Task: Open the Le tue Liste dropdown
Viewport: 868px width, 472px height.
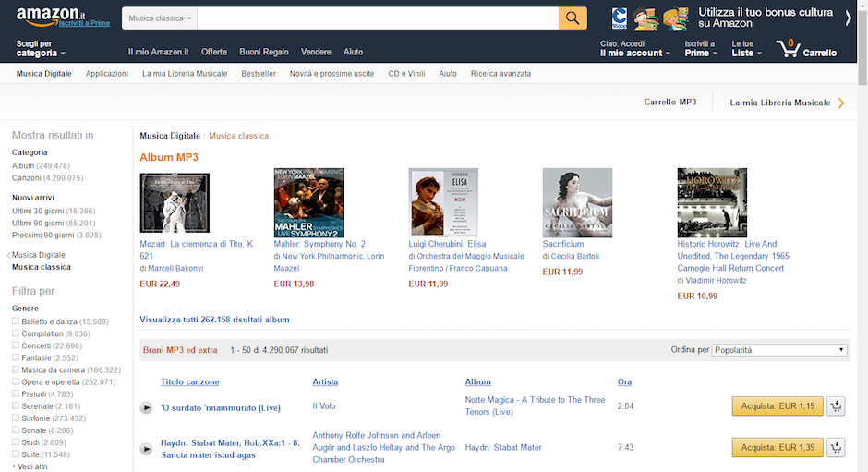Action: tap(747, 48)
